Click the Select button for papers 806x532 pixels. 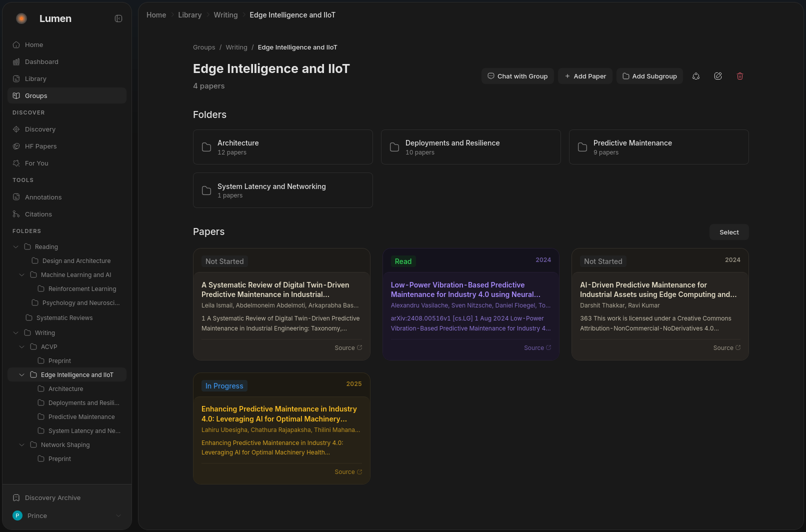pyautogui.click(x=729, y=232)
